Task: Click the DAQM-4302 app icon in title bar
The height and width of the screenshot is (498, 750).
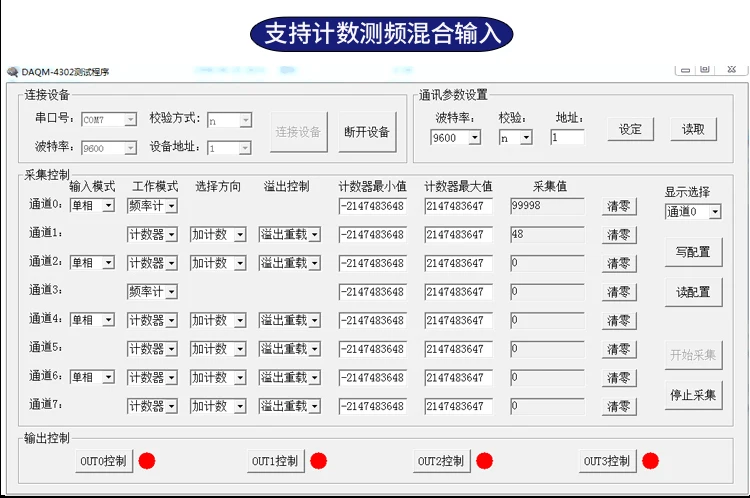Action: pyautogui.click(x=12, y=72)
